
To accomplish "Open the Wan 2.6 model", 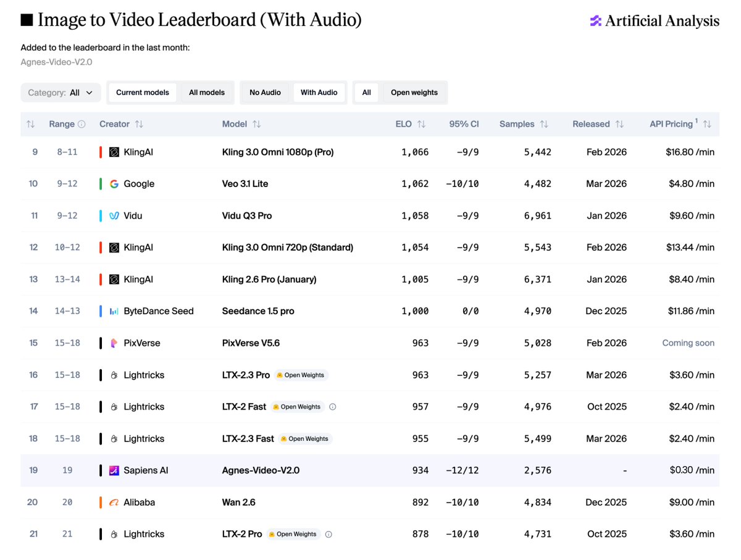I will pos(239,503).
